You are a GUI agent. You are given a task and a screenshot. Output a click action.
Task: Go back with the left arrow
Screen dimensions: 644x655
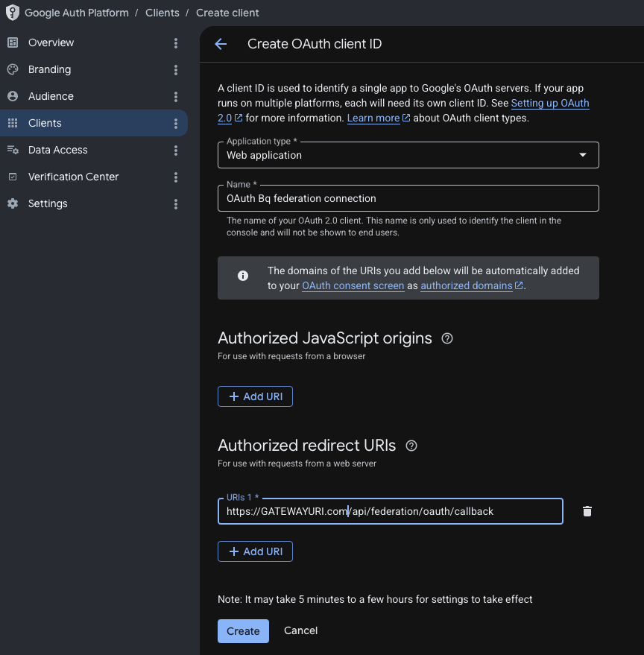click(221, 44)
